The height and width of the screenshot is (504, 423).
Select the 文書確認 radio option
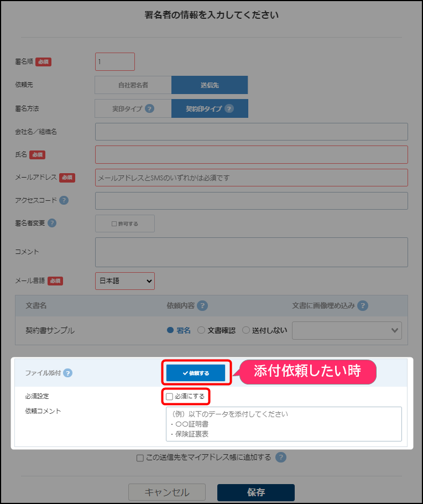point(201,330)
